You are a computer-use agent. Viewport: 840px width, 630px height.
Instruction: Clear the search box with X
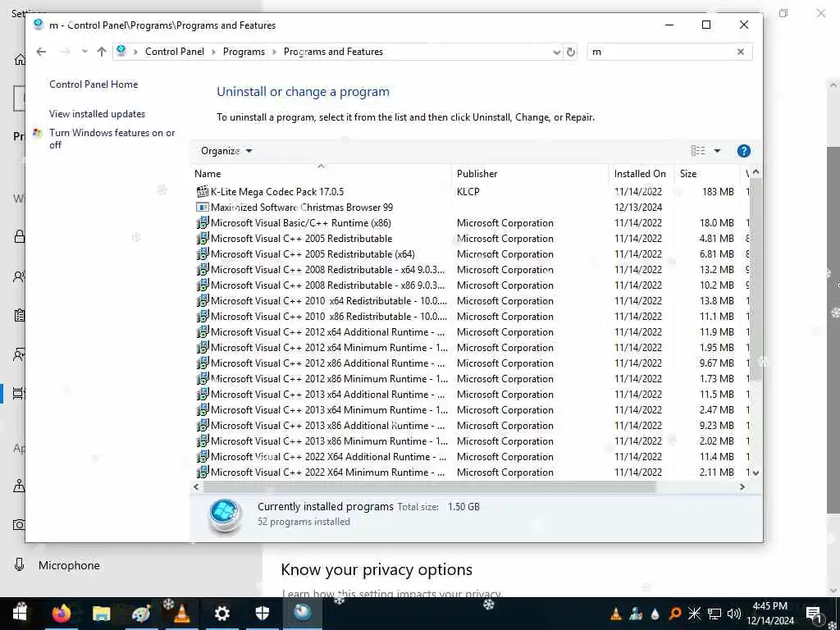click(741, 52)
